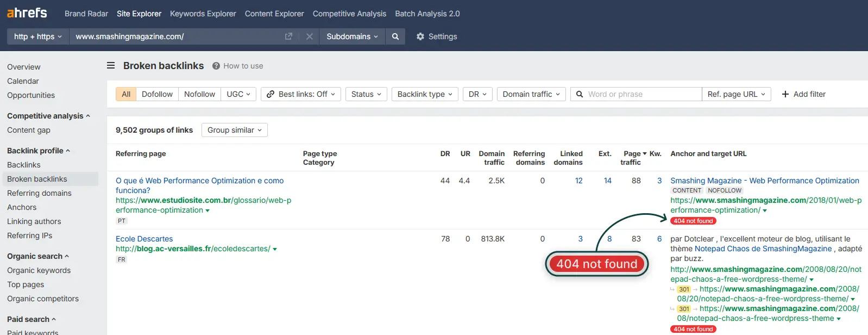Click the How to use link
Screen dimensions: 868x335
point(243,66)
